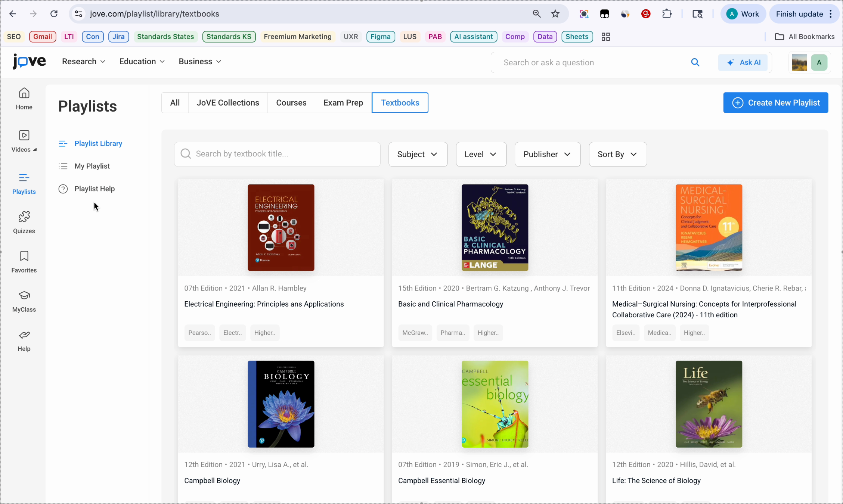Open the All Bookmarks folder
The height and width of the screenshot is (504, 843).
coord(805,37)
